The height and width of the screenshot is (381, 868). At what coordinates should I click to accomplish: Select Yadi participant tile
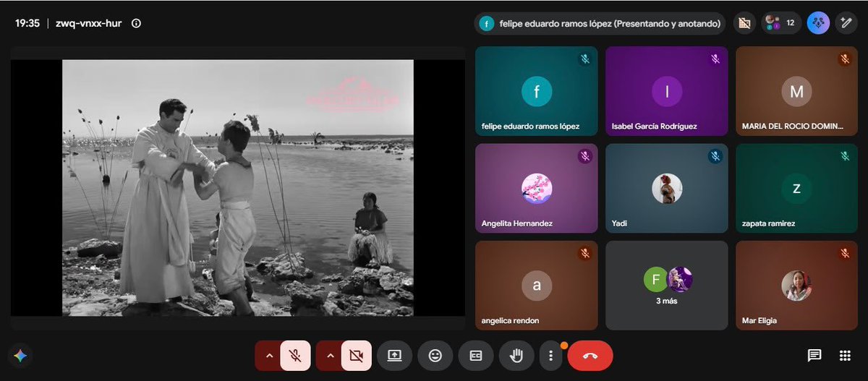(x=667, y=188)
